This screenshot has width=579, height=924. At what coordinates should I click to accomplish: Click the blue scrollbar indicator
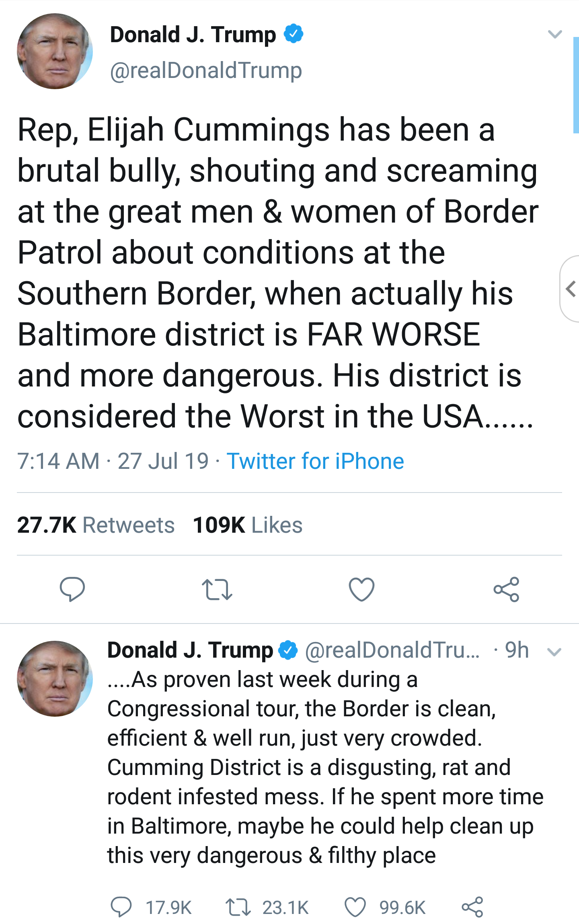pyautogui.click(x=576, y=84)
